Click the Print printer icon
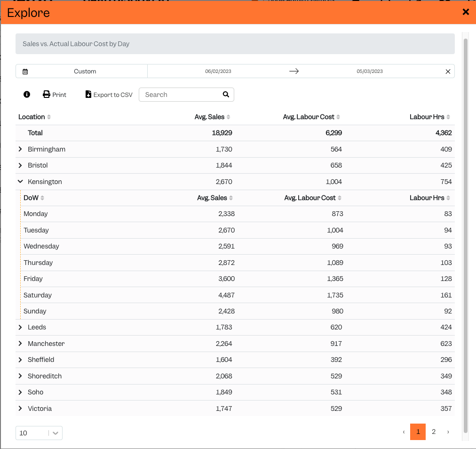 pos(47,95)
